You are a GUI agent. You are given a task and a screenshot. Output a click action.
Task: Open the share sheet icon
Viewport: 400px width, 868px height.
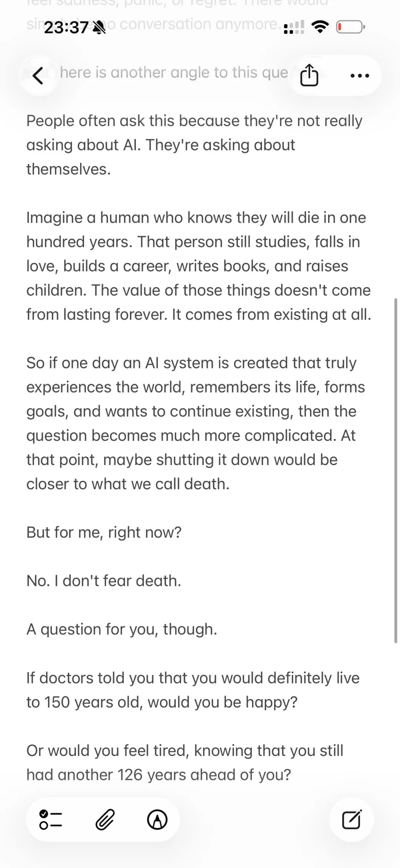click(309, 76)
